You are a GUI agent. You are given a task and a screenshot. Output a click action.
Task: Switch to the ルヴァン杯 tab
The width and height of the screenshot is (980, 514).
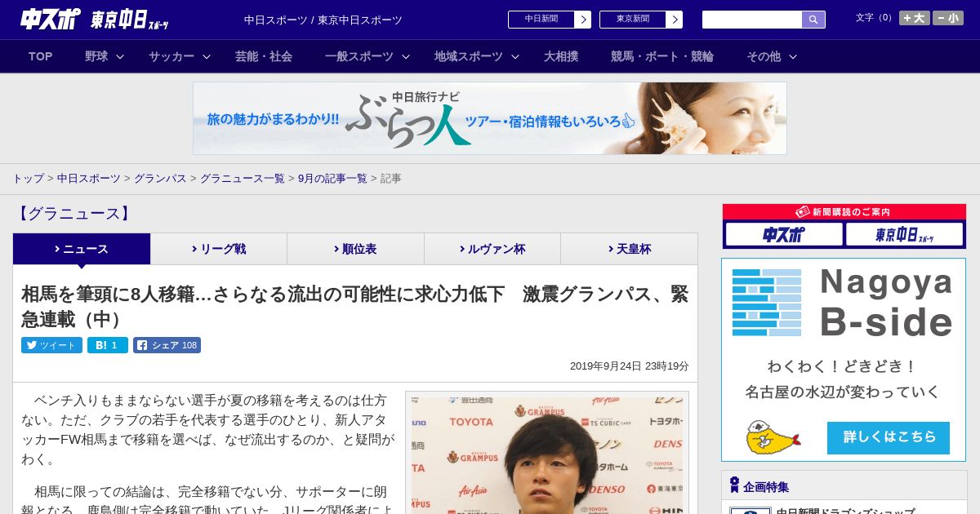492,249
